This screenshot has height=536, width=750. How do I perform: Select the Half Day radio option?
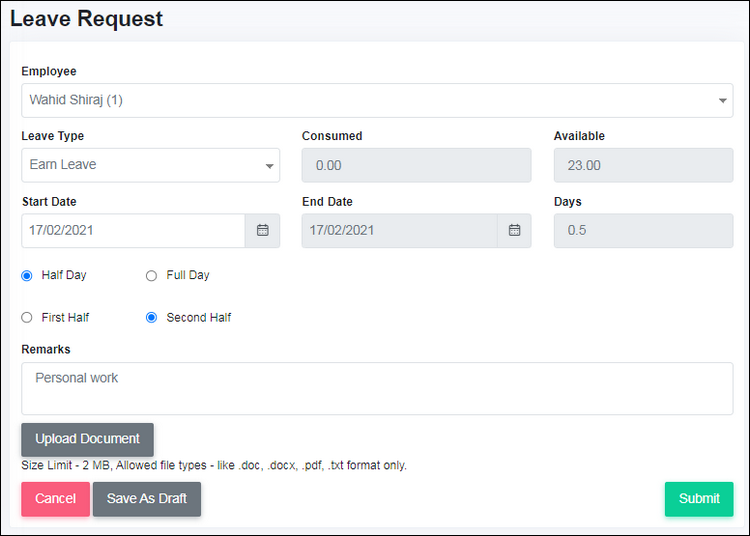pyautogui.click(x=27, y=276)
